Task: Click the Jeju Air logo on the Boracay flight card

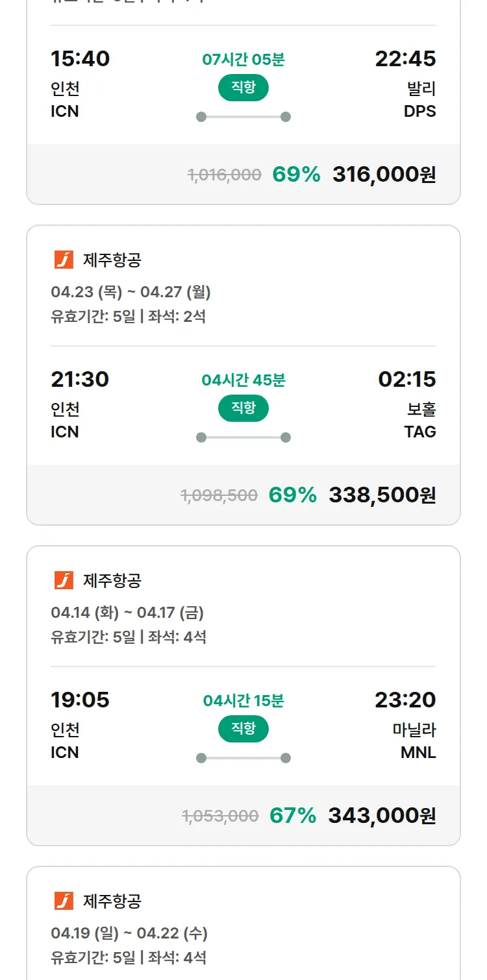Action: coord(64,260)
